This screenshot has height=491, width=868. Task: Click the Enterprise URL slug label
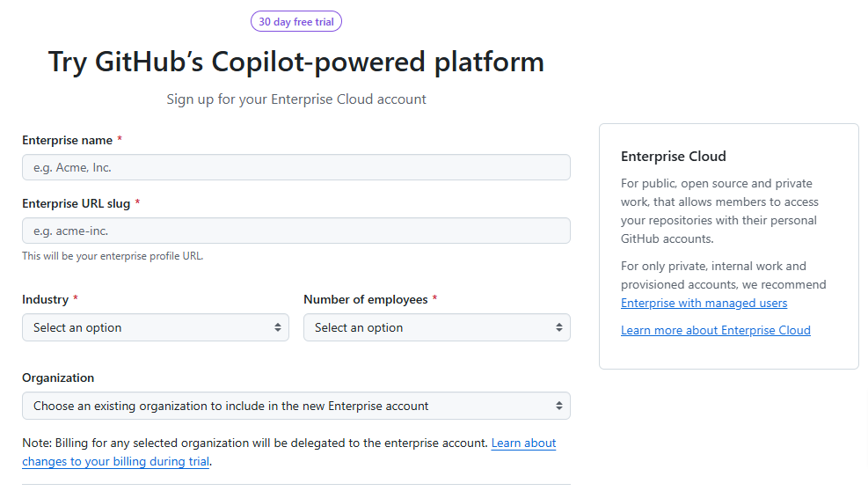point(76,203)
